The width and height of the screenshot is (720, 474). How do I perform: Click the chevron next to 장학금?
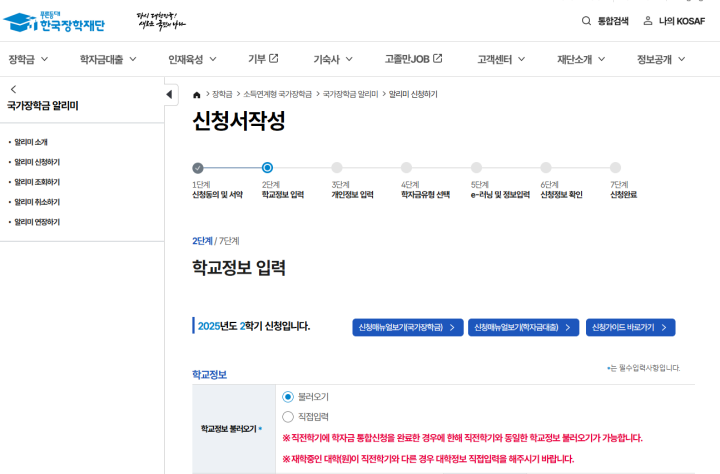(x=44, y=59)
